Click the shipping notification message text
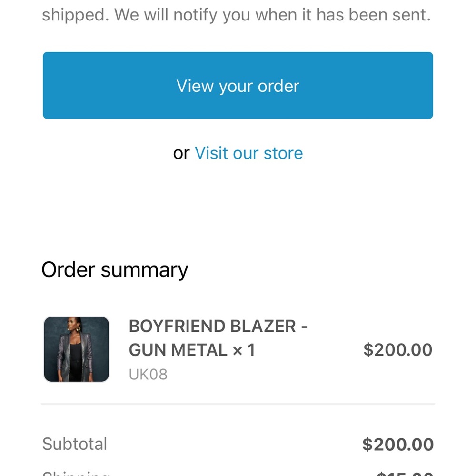The image size is (476, 476). coord(237,14)
